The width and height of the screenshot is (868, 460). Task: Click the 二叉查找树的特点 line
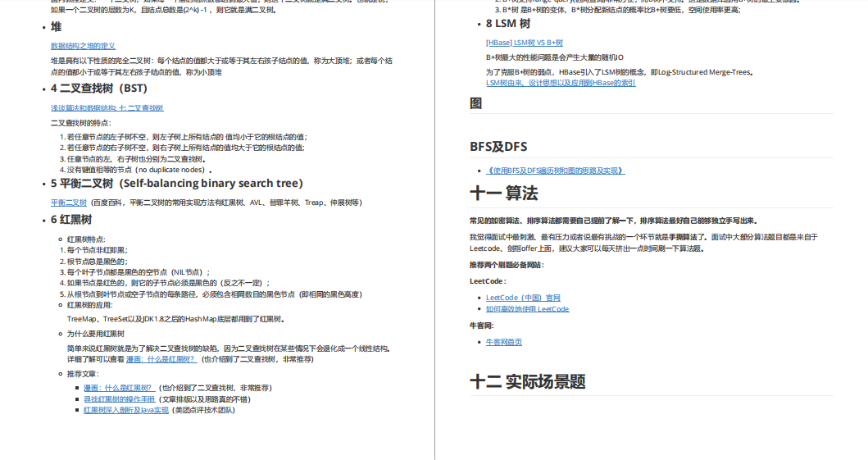pos(81,124)
